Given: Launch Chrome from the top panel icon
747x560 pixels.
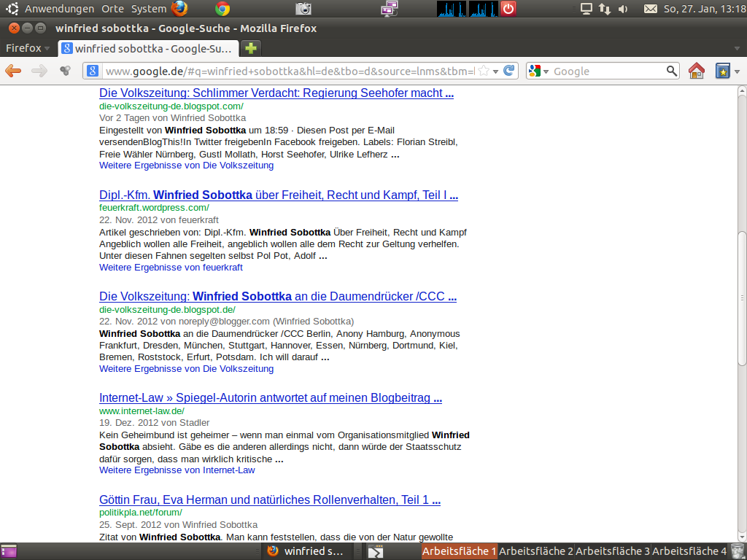Looking at the screenshot, I should tap(222, 9).
